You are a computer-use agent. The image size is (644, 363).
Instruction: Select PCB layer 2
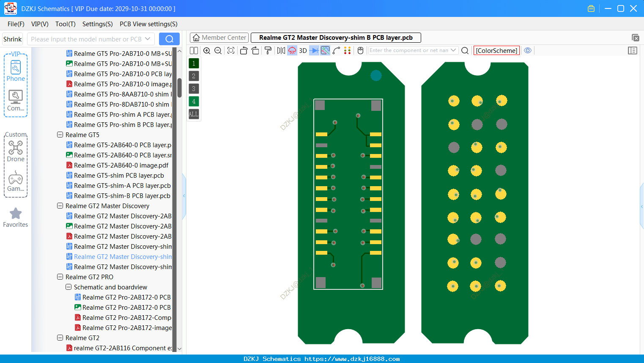194,76
